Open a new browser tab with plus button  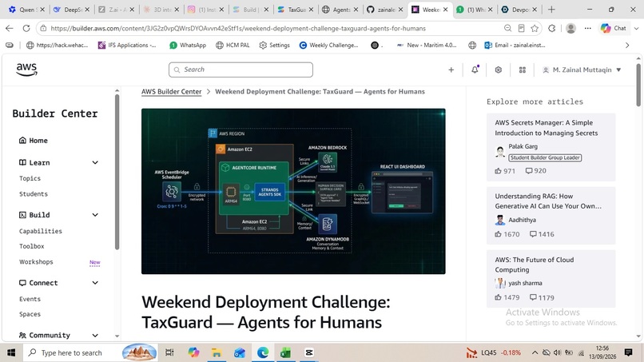pyautogui.click(x=551, y=10)
